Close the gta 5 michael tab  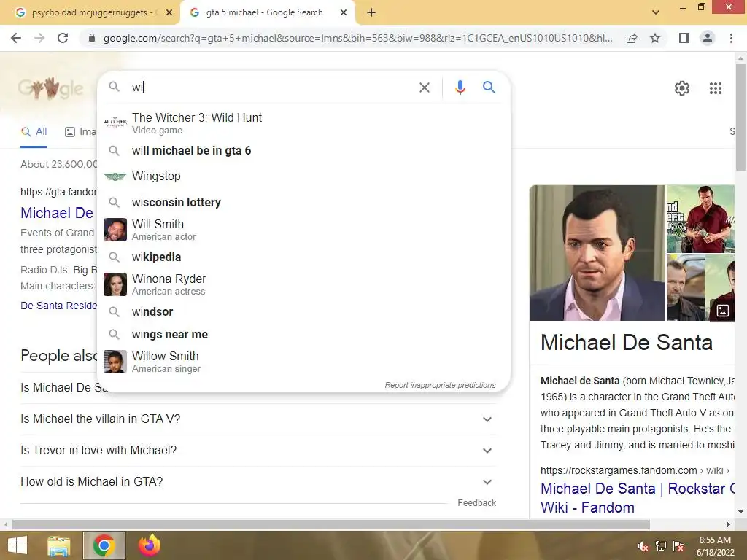click(x=343, y=12)
